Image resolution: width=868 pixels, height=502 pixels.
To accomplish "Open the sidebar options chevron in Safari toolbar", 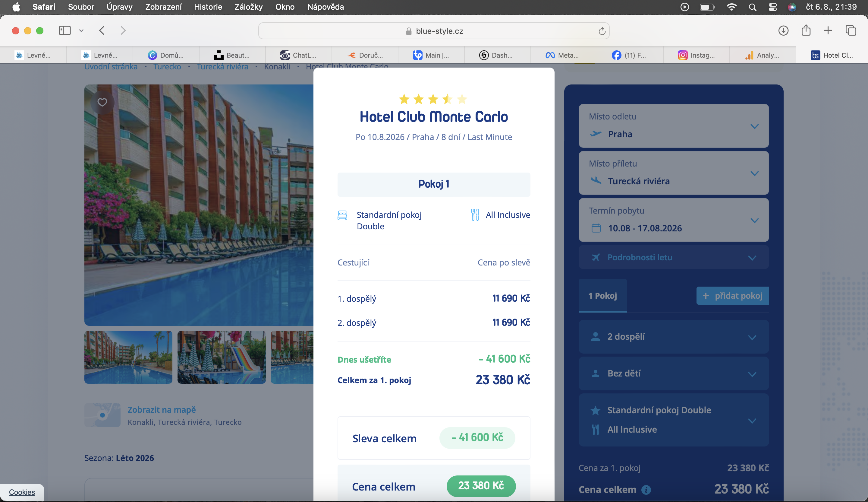I will pyautogui.click(x=81, y=31).
